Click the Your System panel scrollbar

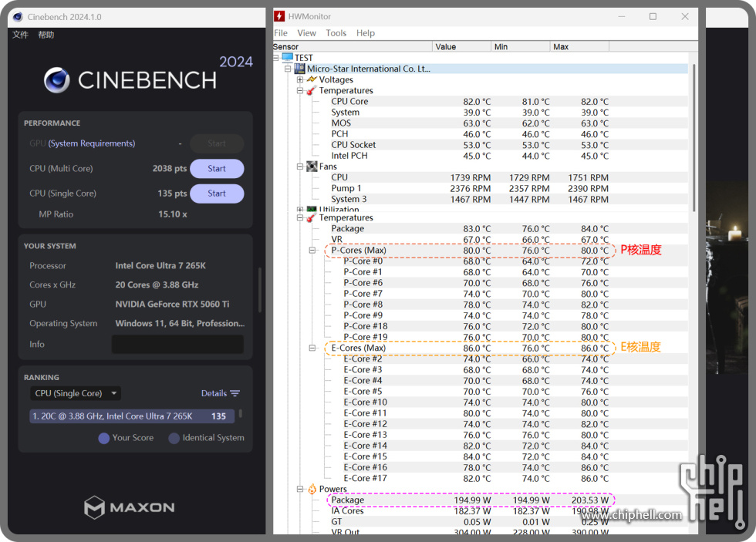click(x=261, y=291)
